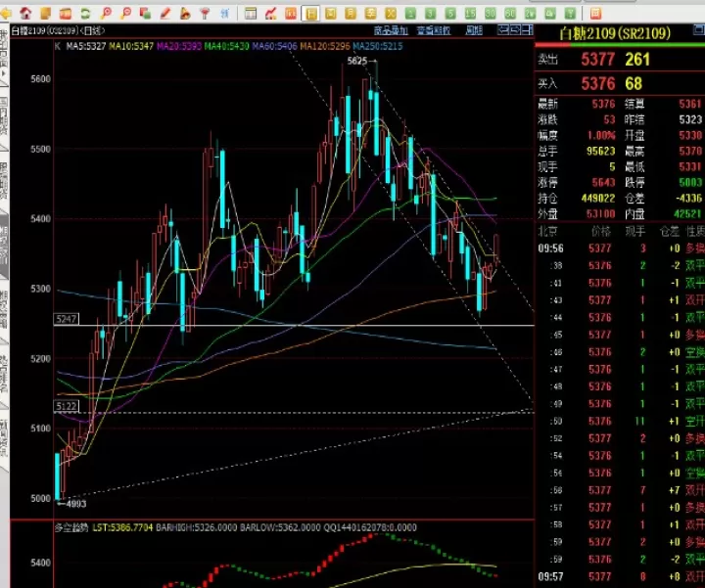Switch to the monthly (月) period button
This screenshot has width=705, height=588.
[351, 14]
